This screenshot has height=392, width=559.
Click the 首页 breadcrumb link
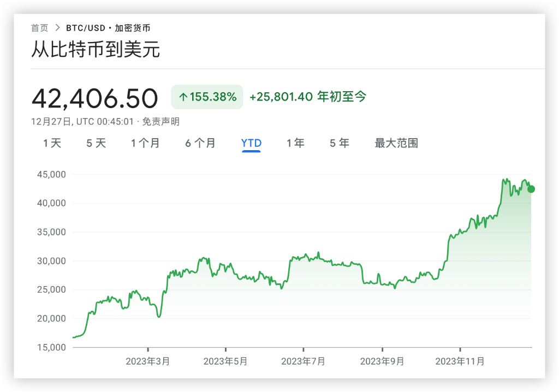point(39,28)
